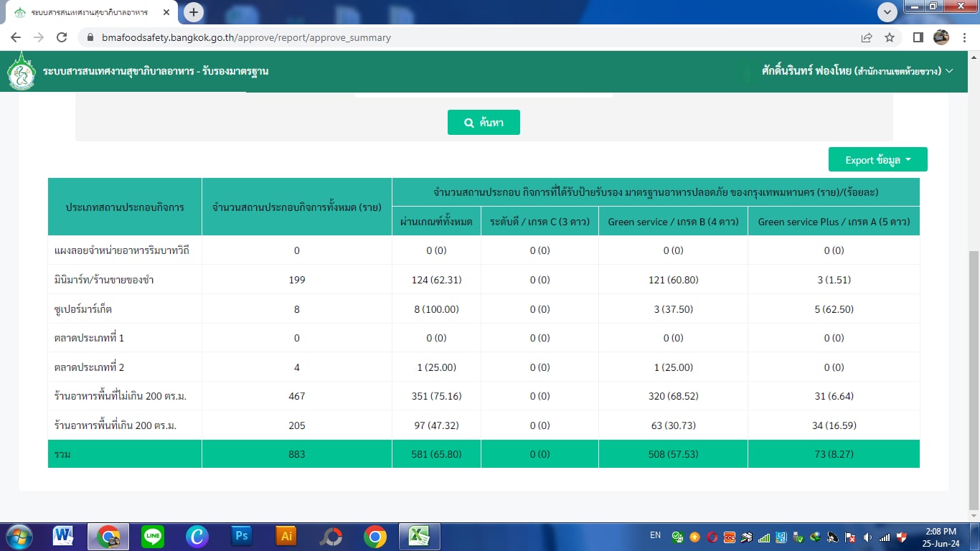Switch to the Excel taskbar window
Viewport: 980px width, 551px height.
point(419,536)
